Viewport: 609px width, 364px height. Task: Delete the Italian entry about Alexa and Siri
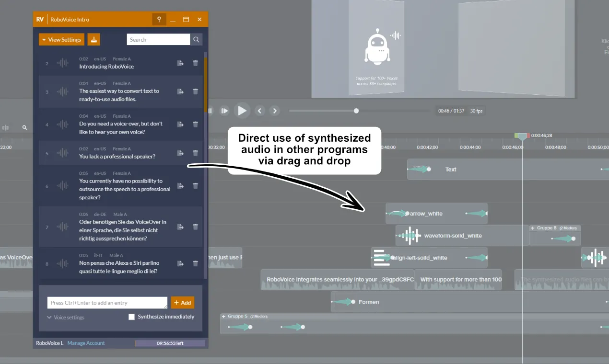click(x=195, y=263)
